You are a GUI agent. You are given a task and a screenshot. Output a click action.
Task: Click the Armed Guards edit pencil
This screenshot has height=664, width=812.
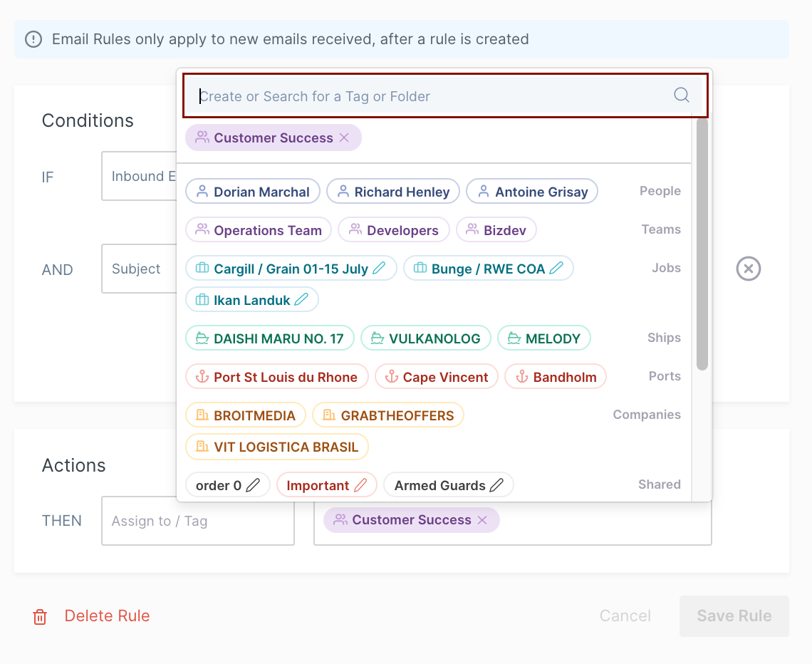click(x=496, y=486)
